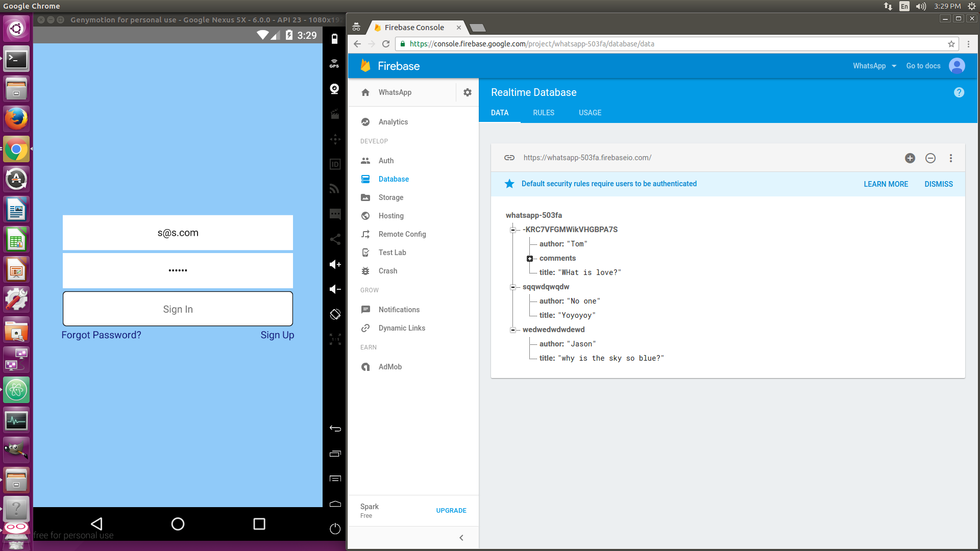Open the system volume indicator

pyautogui.click(x=920, y=6)
